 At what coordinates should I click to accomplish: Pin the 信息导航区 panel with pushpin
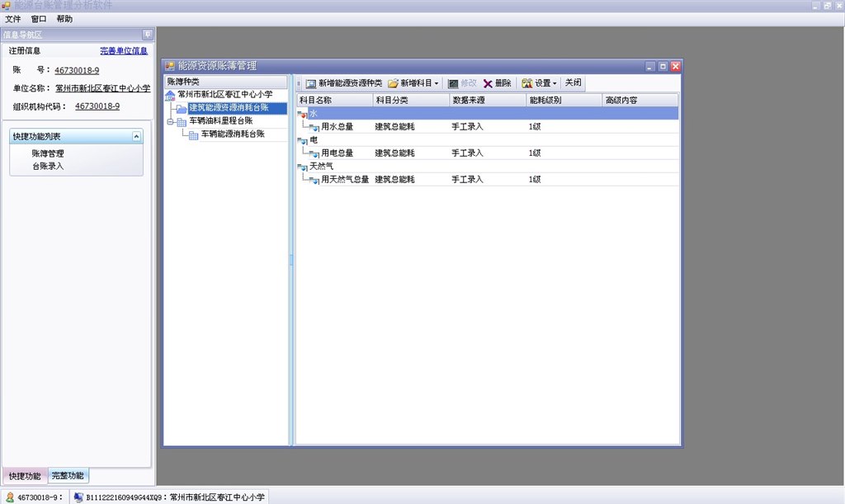click(147, 35)
